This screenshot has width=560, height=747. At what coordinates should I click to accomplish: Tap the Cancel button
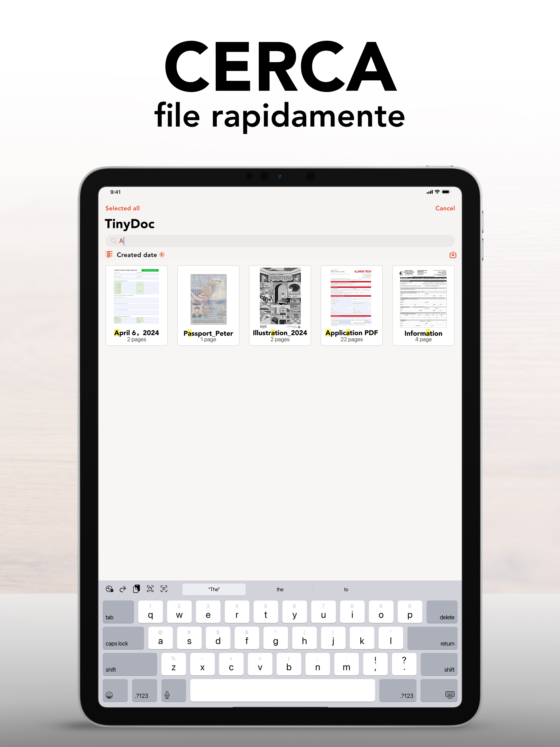pyautogui.click(x=445, y=208)
